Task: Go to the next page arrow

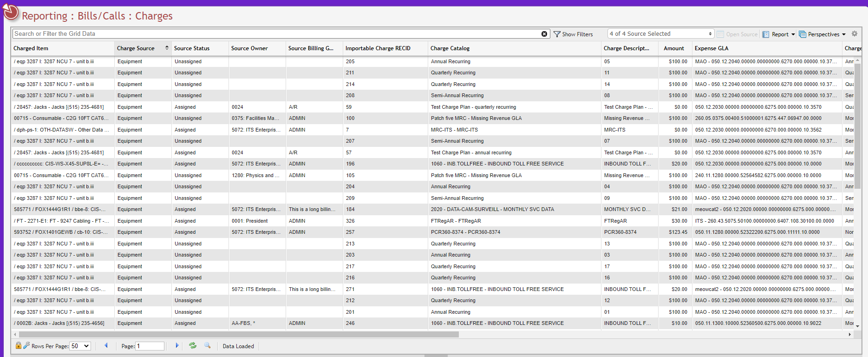Action: pos(177,345)
